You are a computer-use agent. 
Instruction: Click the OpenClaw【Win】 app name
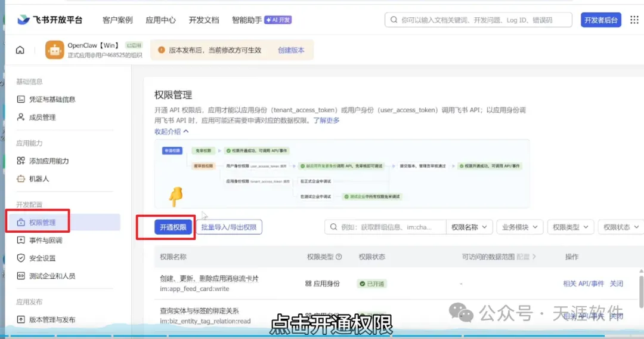(93, 45)
